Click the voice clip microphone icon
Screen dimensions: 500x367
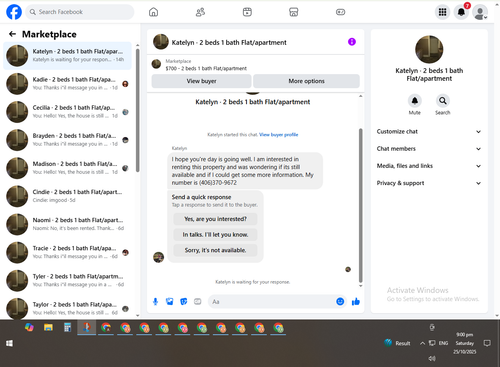tap(155, 302)
